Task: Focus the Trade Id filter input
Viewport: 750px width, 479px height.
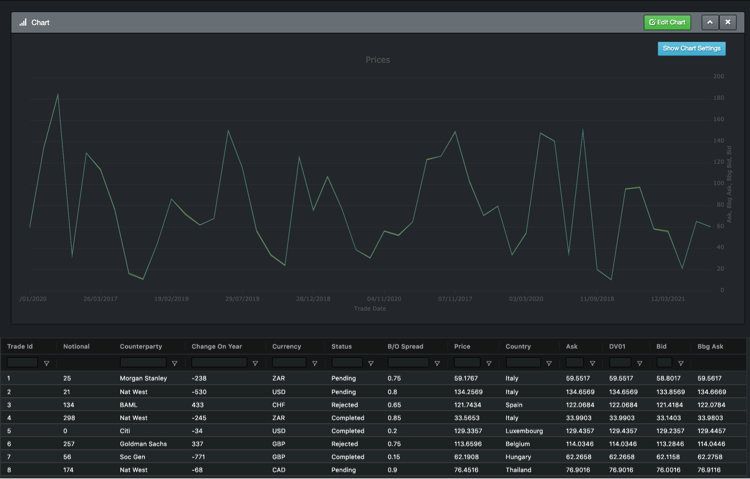Action: coord(22,363)
